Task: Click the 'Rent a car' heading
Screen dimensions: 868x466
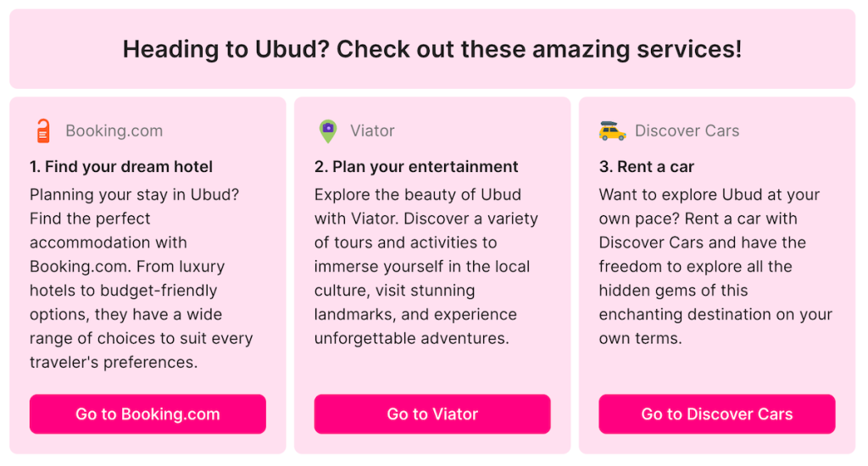Action: click(x=647, y=167)
